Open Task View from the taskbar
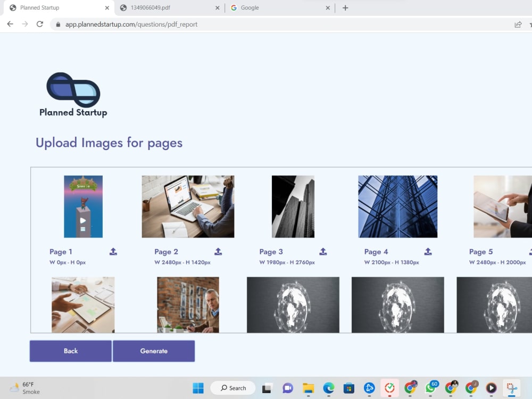Screen dimensions: 532x399 [x=267, y=388]
